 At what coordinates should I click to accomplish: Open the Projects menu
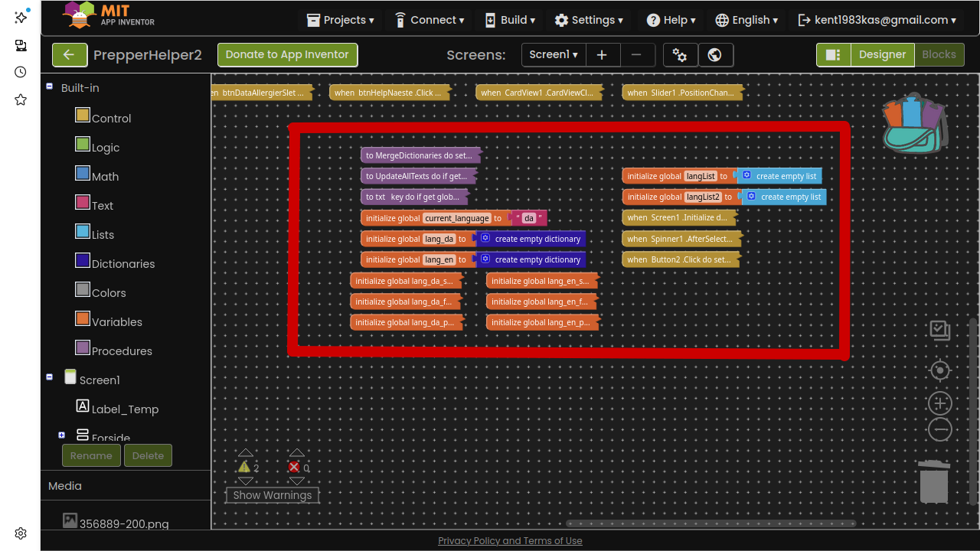click(x=341, y=21)
